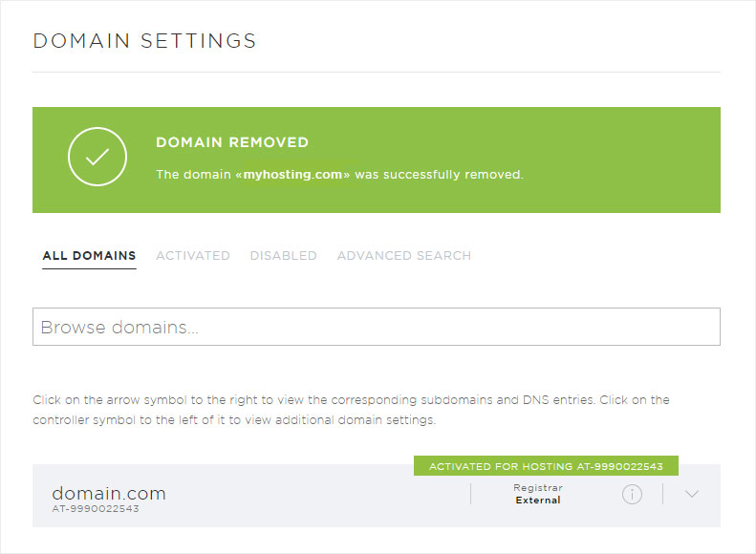Viewport: 756px width, 554px height.
Task: Click the bold myhosting.com in the notification
Action: pyautogui.click(x=292, y=175)
